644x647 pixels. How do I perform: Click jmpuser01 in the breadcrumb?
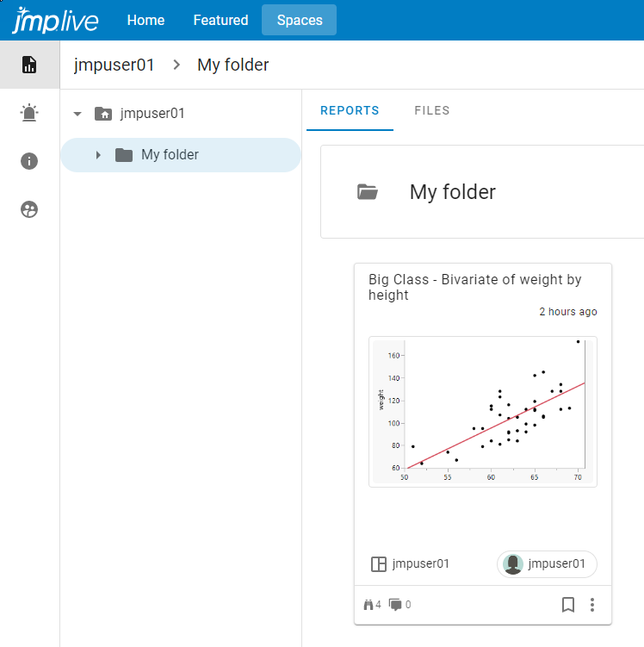[x=114, y=65]
